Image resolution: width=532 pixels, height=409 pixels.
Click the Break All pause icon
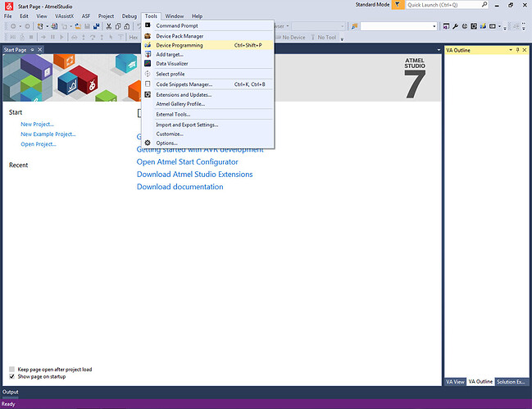(x=52, y=37)
